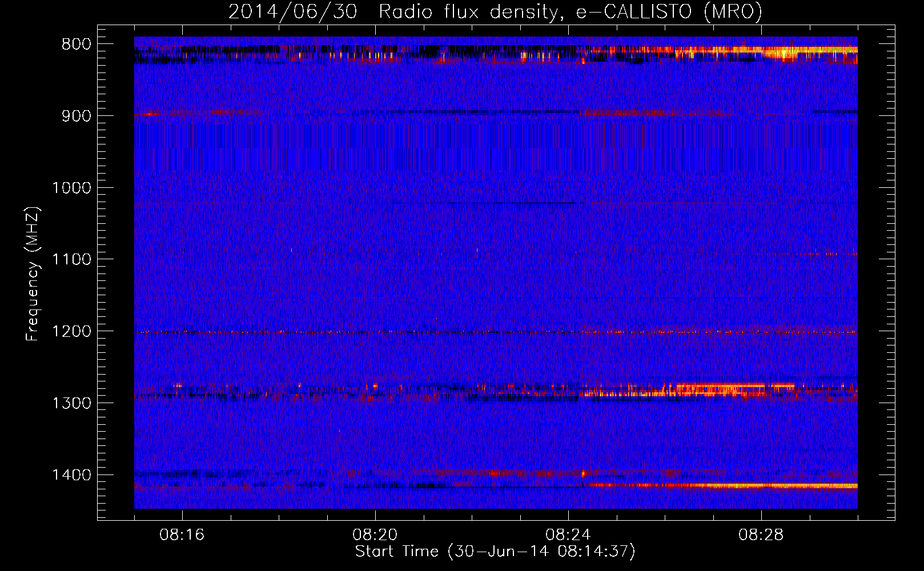Viewport: 924px width, 571px height.
Task: Click the 'Frequency (MHZ)' axis title
Action: click(x=33, y=274)
